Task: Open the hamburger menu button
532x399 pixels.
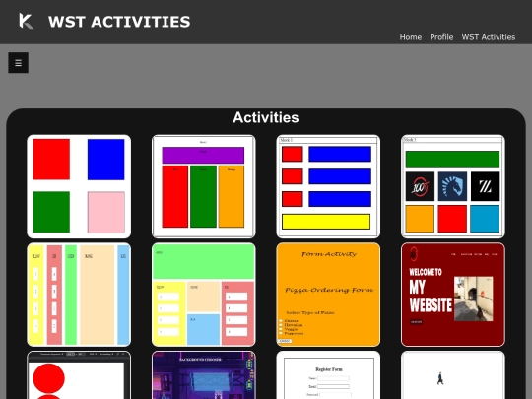Action: (x=19, y=63)
